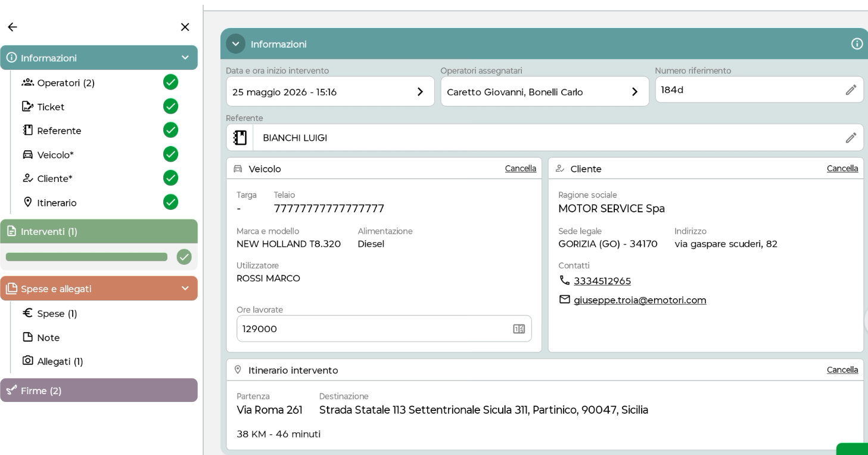The width and height of the screenshot is (868, 455).
Task: Collapse the Informazioni panel with round chevron
Action: click(x=235, y=44)
